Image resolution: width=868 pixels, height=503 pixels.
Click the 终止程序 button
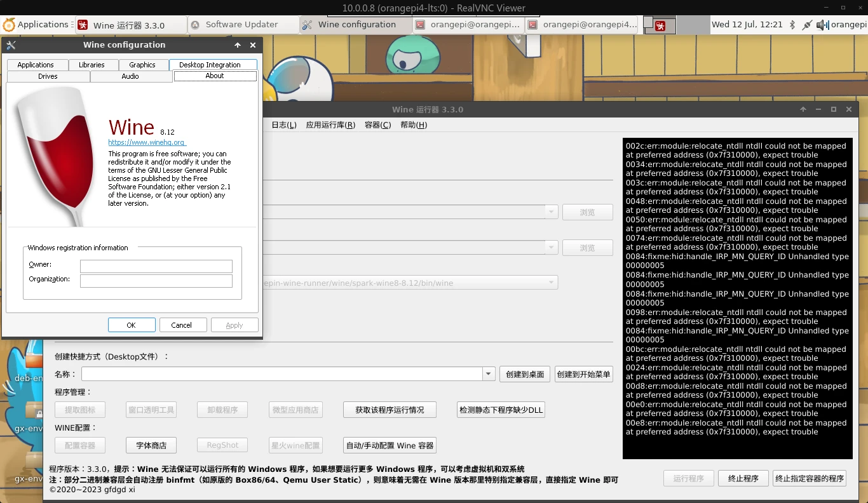(x=743, y=478)
